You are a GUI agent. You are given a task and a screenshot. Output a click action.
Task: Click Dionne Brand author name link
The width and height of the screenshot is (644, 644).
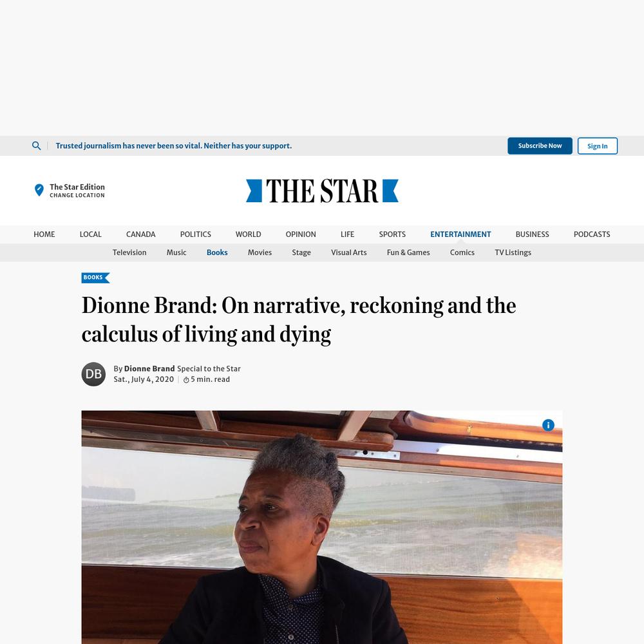tap(149, 369)
